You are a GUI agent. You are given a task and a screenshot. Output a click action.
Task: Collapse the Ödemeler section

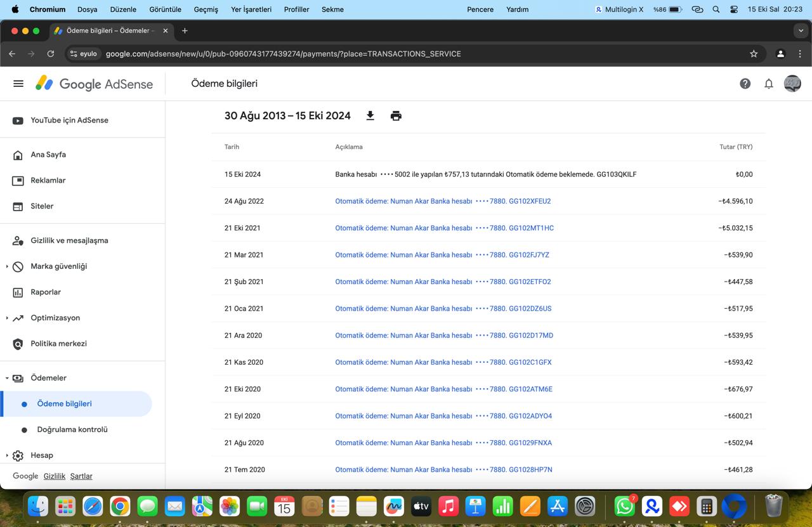[x=7, y=378]
